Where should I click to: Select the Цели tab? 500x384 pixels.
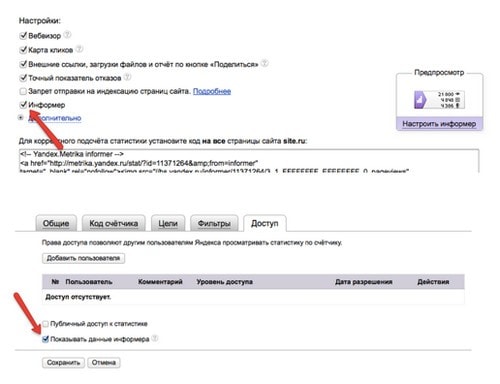tap(168, 223)
